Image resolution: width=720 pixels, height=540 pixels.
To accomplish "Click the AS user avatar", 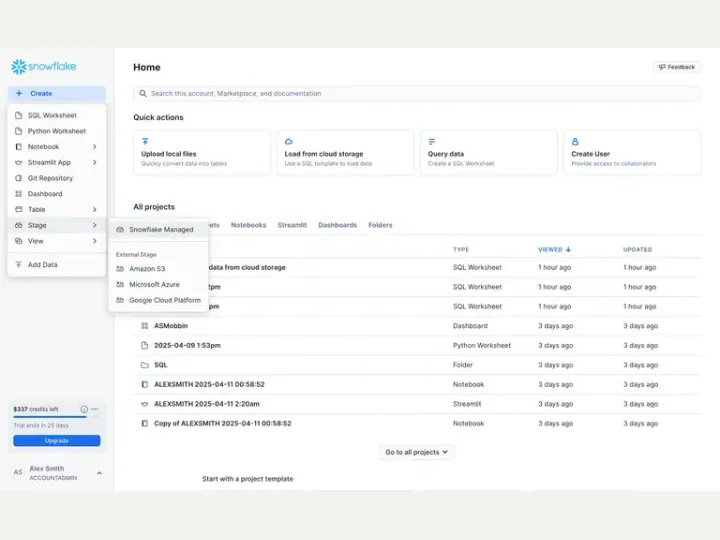I will pyautogui.click(x=18, y=472).
